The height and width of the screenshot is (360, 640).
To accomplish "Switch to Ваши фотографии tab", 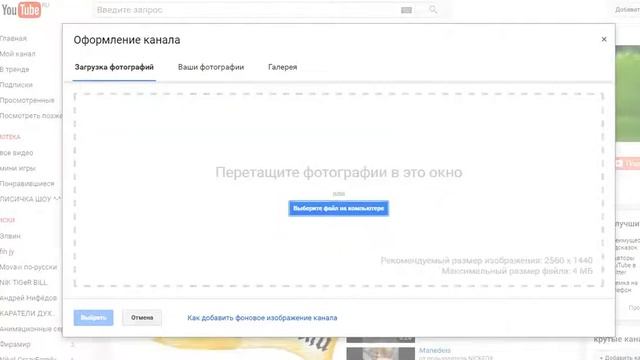I will (x=211, y=67).
